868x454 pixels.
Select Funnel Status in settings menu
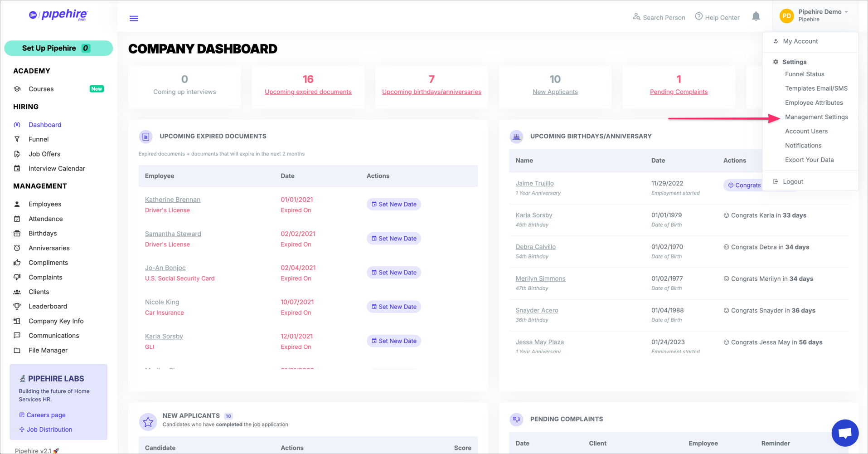click(x=805, y=74)
